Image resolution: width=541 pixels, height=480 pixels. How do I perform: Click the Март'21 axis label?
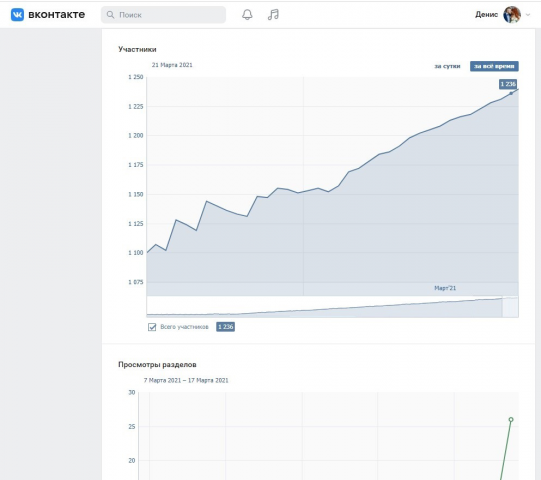tap(445, 288)
